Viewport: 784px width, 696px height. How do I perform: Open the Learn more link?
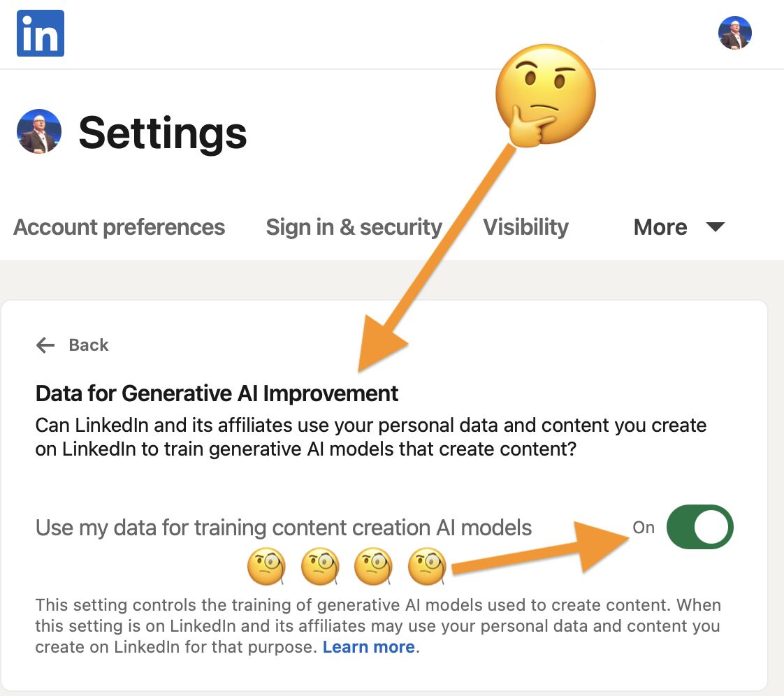368,647
